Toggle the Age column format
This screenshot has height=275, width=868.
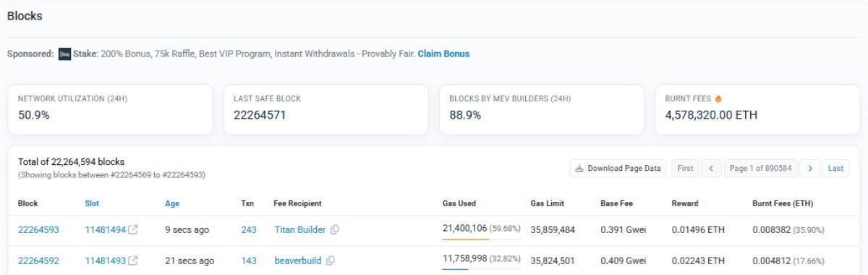172,203
